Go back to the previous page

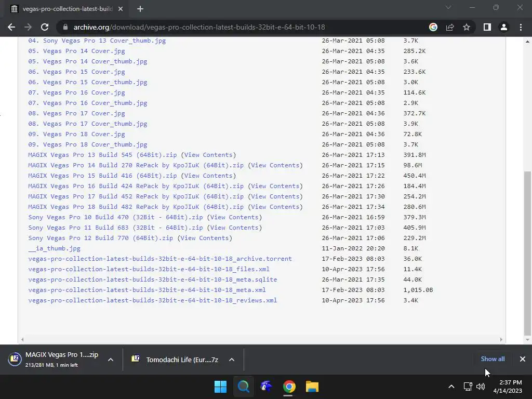pyautogui.click(x=11, y=27)
